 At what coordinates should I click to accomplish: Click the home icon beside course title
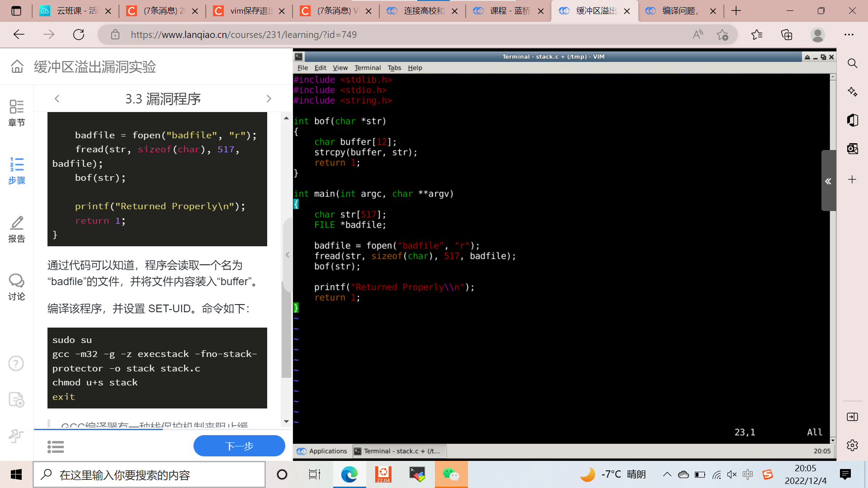(x=17, y=67)
